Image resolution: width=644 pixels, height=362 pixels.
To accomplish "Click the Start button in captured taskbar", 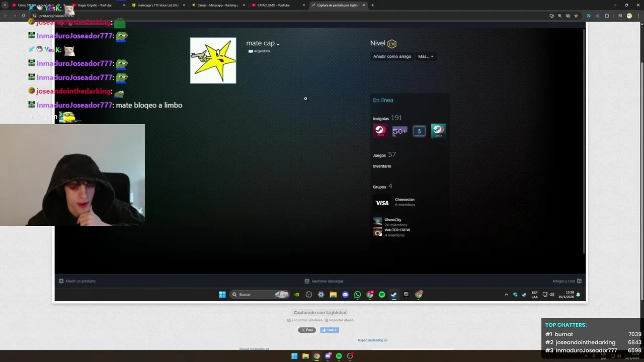I will click(x=222, y=295).
